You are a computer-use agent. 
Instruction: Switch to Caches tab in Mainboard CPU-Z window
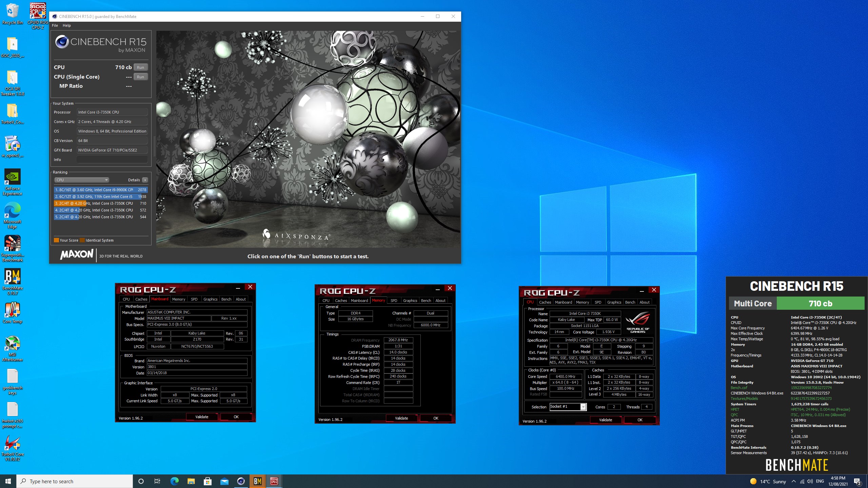coord(141,299)
